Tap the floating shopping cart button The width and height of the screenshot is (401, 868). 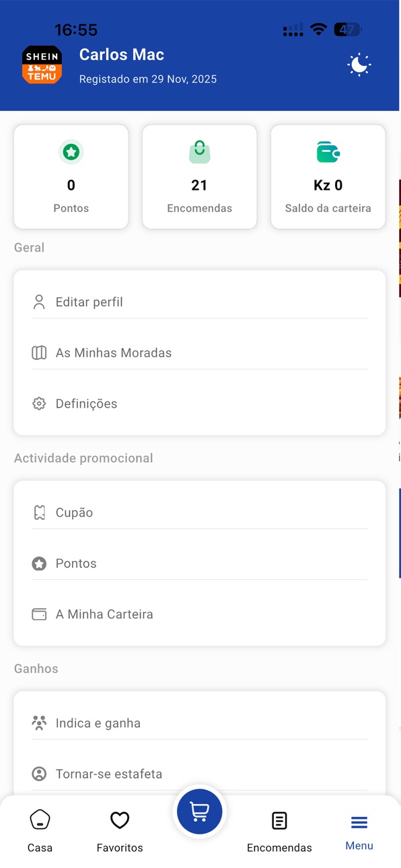[199, 811]
